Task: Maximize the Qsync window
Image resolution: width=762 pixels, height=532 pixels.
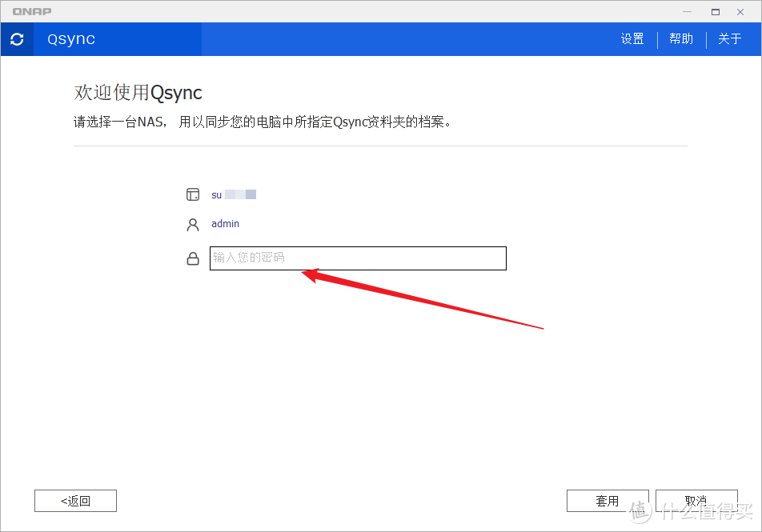Action: coord(715,11)
